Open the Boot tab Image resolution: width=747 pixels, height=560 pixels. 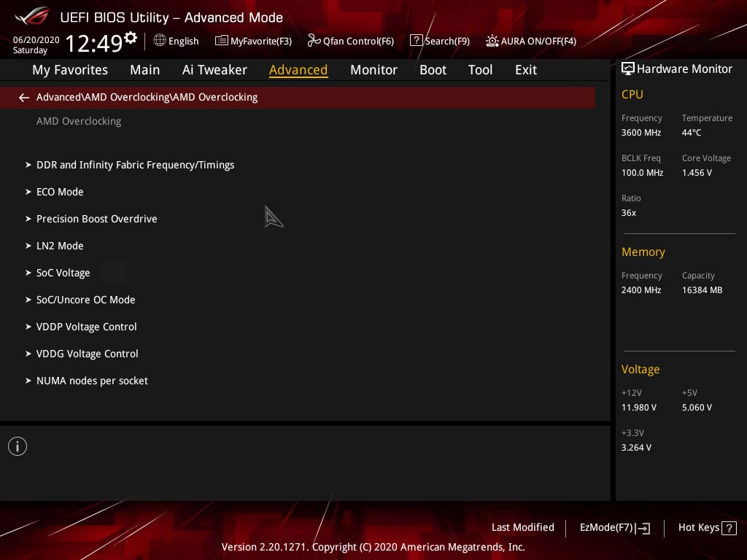(433, 70)
